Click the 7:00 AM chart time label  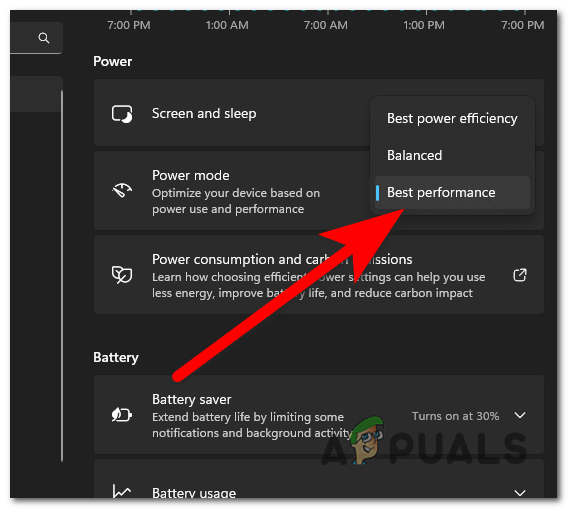click(x=326, y=25)
